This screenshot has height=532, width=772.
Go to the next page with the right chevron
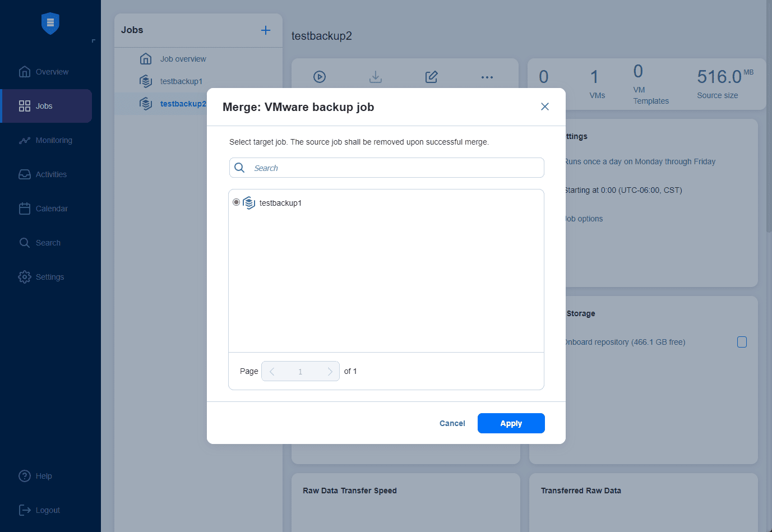coord(330,371)
